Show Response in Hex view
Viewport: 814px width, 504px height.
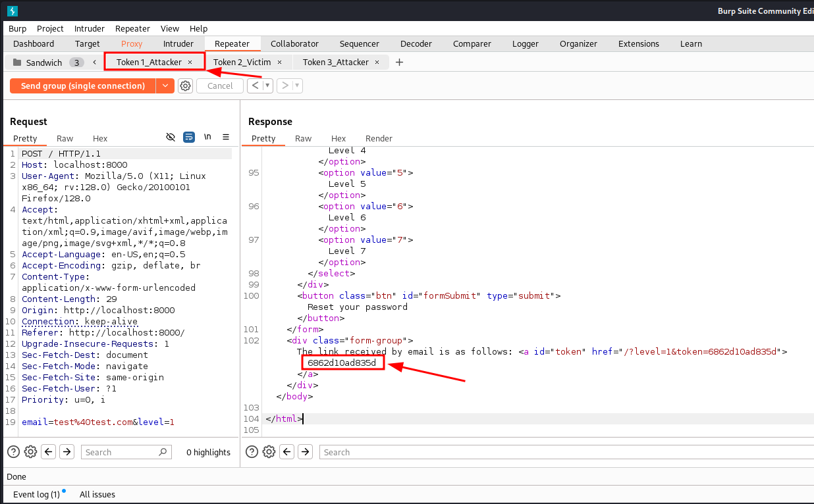[x=339, y=138]
